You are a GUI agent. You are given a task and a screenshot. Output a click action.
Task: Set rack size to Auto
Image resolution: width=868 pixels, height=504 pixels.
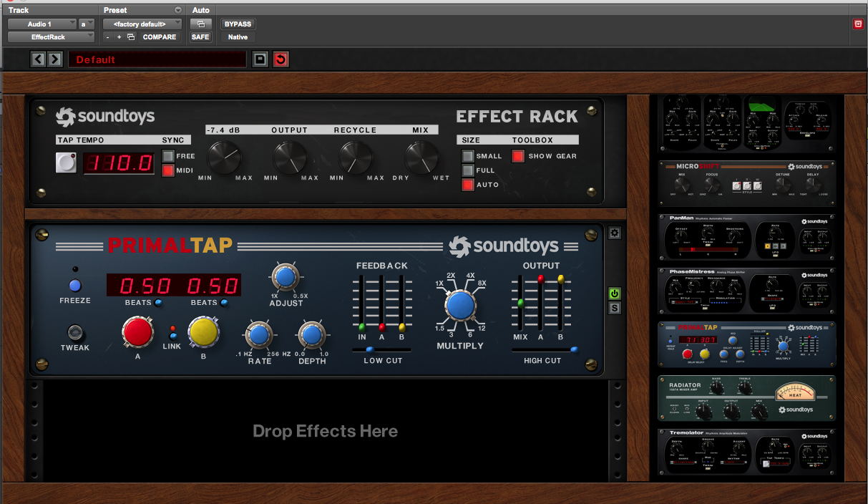[x=467, y=185]
